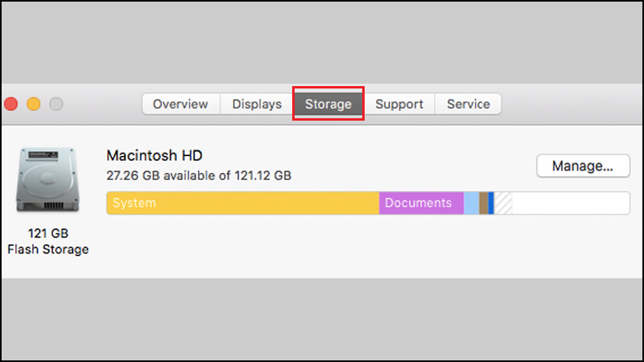Click the striped purgeable storage segment
Image resolution: width=644 pixels, height=362 pixels.
point(503,204)
